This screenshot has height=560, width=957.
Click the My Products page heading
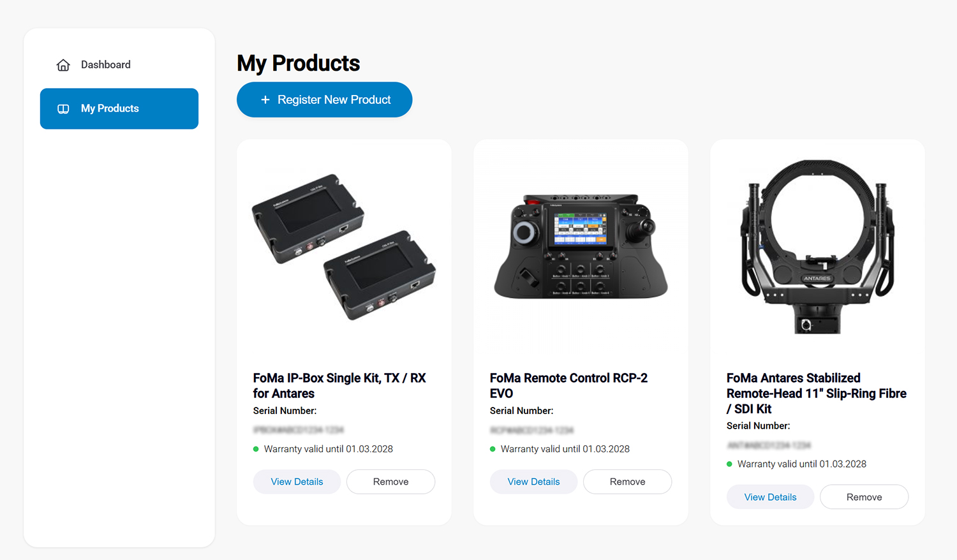[x=298, y=63]
